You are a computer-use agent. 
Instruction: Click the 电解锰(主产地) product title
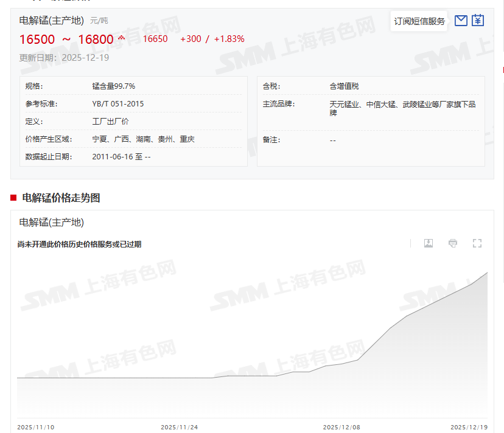[51, 21]
